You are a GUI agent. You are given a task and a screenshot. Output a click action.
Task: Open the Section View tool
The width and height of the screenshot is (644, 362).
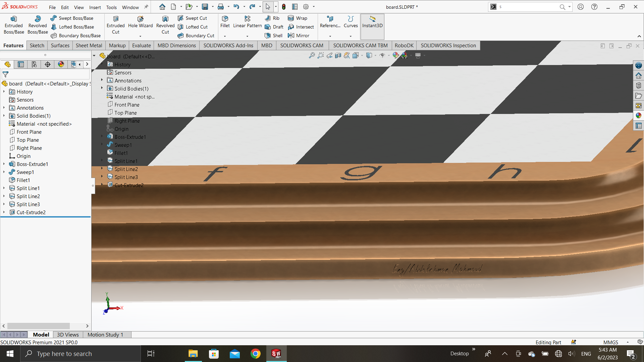pos(338,55)
